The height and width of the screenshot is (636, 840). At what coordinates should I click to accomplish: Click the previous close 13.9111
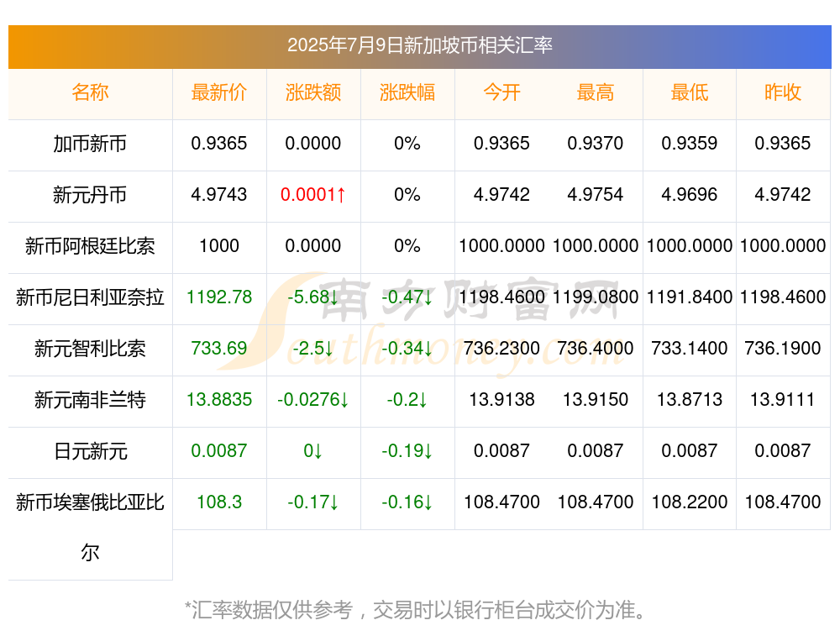(x=783, y=400)
